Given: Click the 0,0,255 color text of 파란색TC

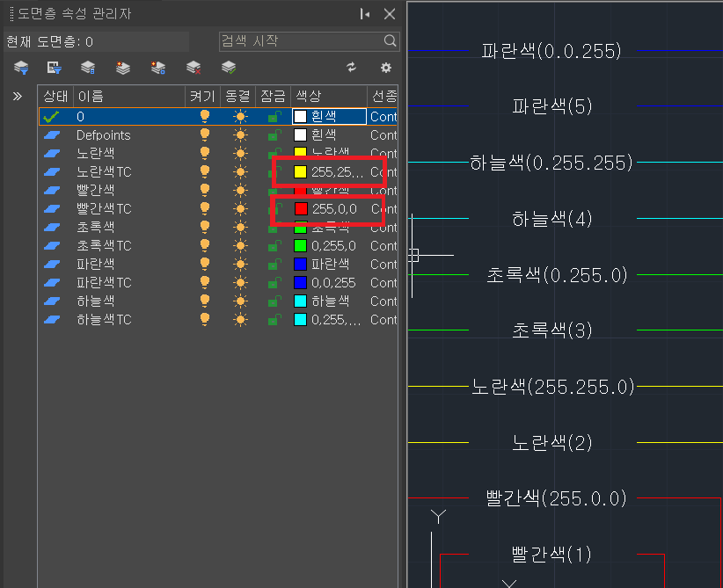Looking at the screenshot, I should point(333,282).
